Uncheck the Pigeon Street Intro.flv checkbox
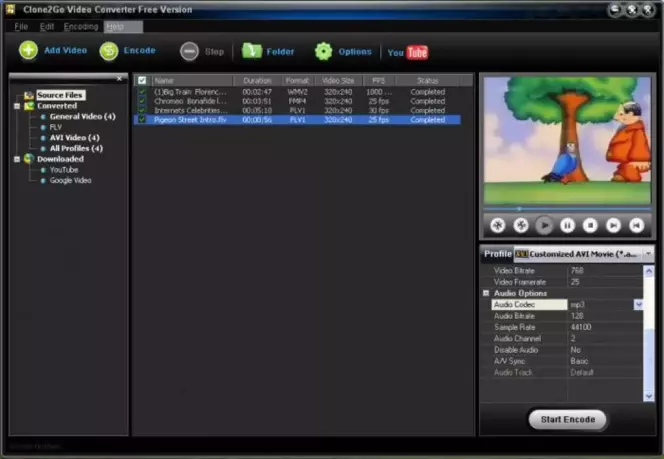This screenshot has width=664, height=459. coord(142,120)
